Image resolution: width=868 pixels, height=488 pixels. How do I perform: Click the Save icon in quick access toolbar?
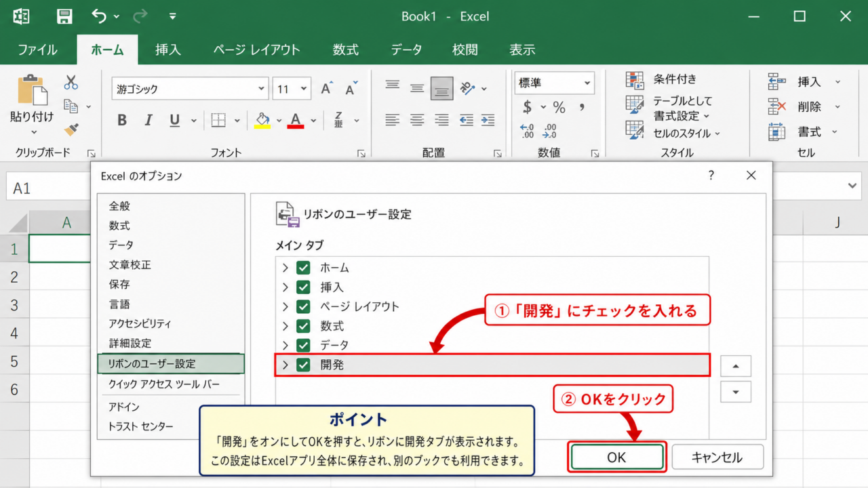[64, 16]
